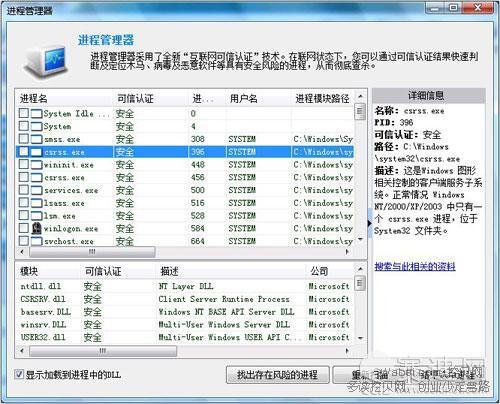Click the process manager monitor logo
The height and width of the screenshot is (404, 500).
[47, 62]
